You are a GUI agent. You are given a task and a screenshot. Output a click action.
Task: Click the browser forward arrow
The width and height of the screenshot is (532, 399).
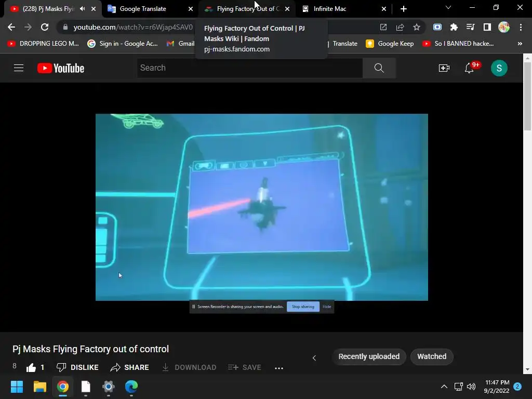[x=28, y=27]
